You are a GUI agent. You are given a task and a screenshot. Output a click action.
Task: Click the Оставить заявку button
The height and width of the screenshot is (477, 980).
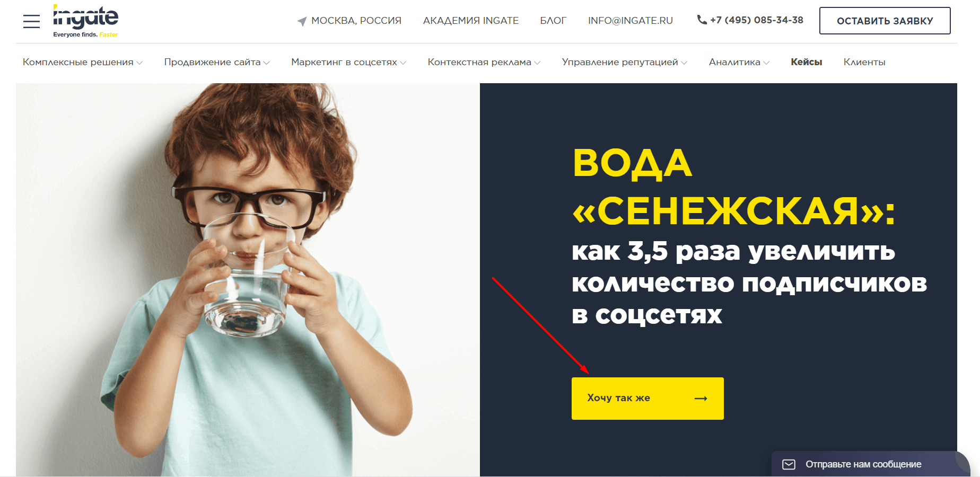click(885, 21)
